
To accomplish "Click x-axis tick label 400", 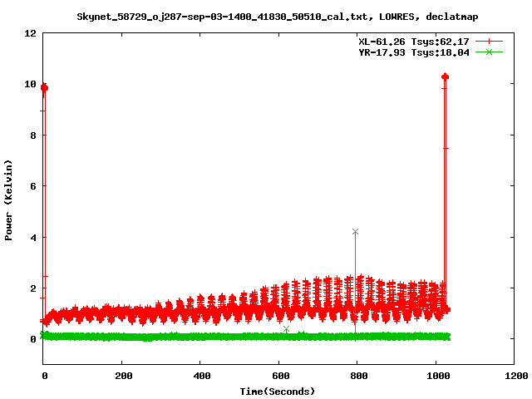I will pyautogui.click(x=201, y=376).
